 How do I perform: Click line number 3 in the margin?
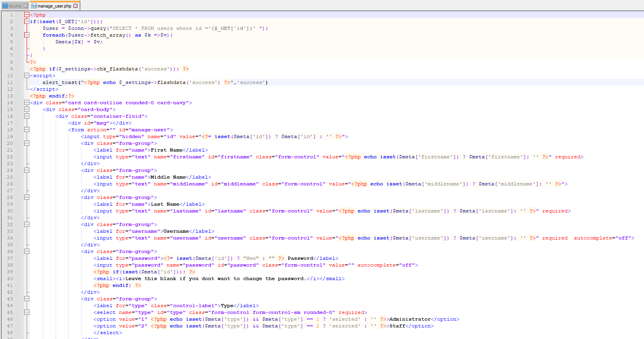pyautogui.click(x=12, y=28)
